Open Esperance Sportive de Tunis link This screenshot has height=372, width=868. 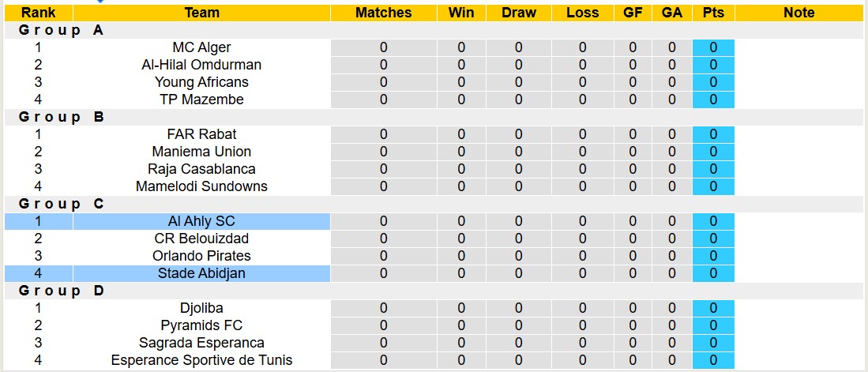click(x=201, y=360)
